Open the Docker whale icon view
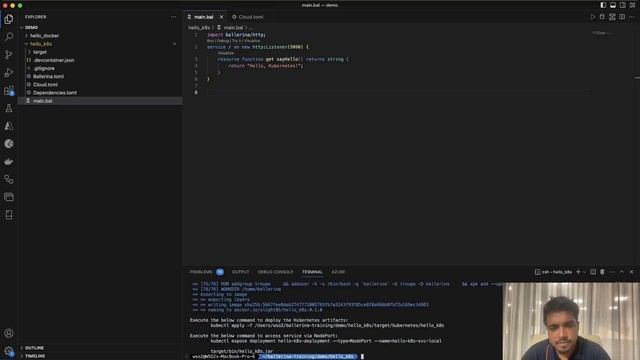 click(9, 162)
